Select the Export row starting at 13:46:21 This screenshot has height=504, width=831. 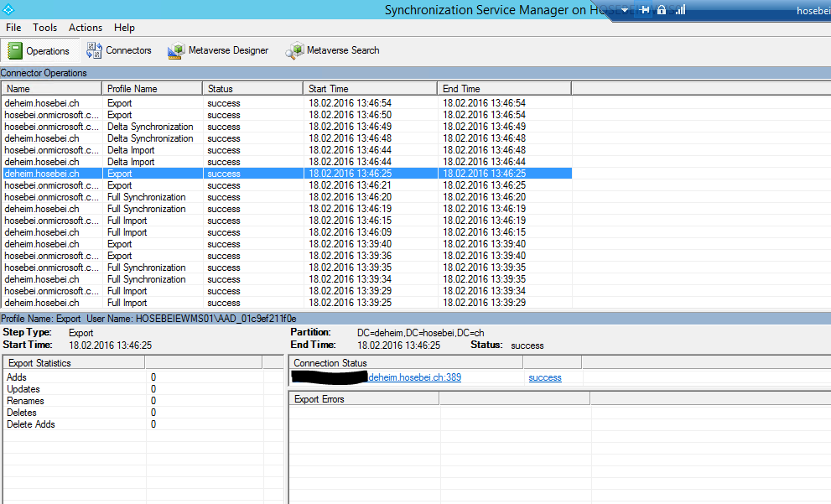(287, 185)
